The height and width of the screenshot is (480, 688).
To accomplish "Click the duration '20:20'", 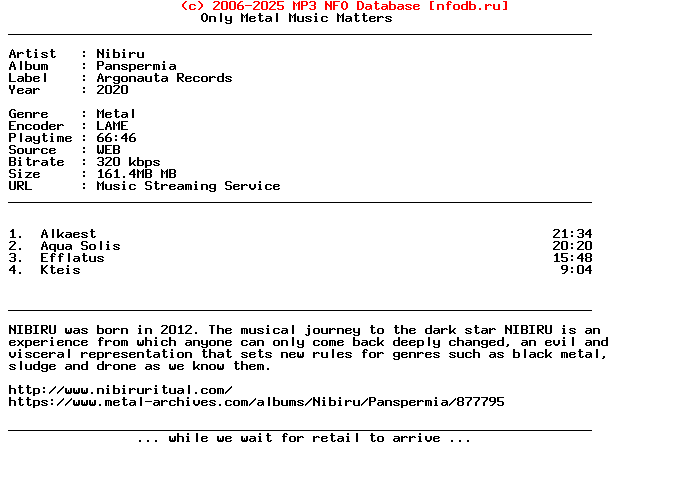I will (572, 246).
